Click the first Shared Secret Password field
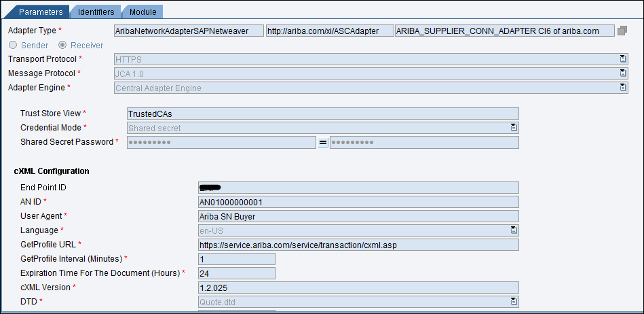 221,143
